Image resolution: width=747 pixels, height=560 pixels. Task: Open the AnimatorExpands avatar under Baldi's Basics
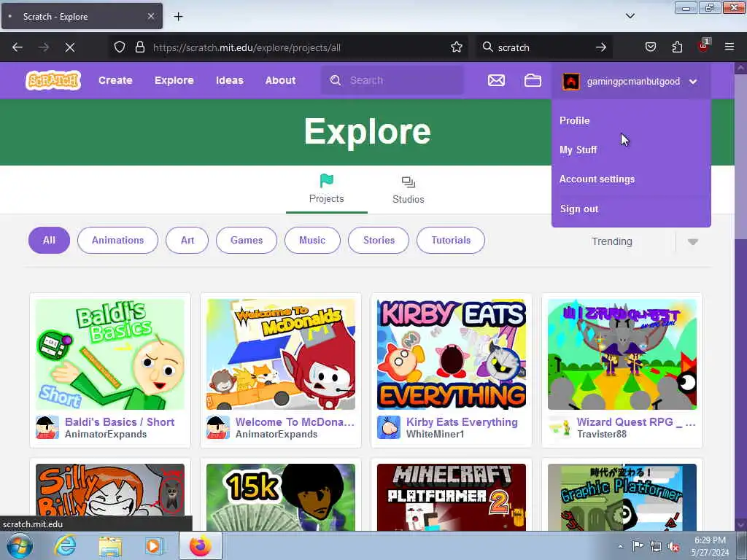pyautogui.click(x=47, y=427)
